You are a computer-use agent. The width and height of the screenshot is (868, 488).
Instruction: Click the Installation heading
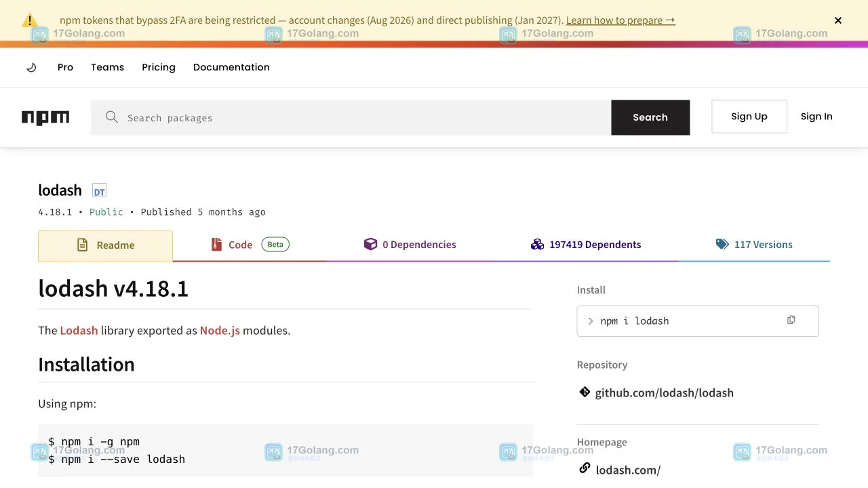[86, 365]
